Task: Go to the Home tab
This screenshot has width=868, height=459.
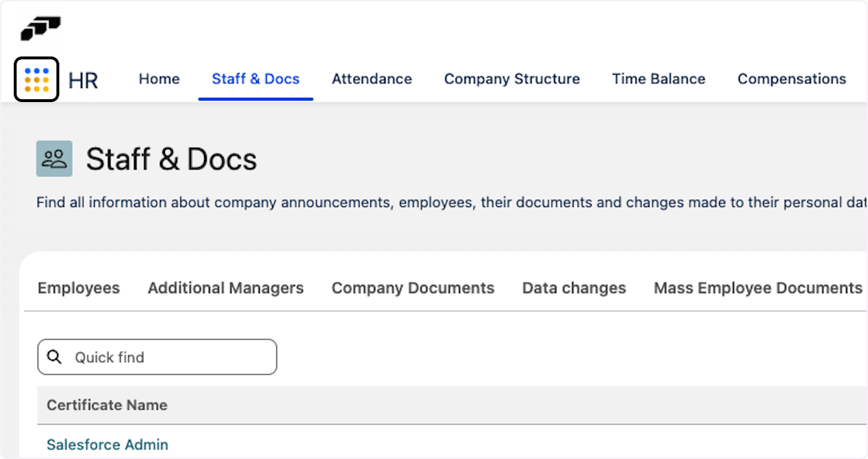Action: point(159,79)
